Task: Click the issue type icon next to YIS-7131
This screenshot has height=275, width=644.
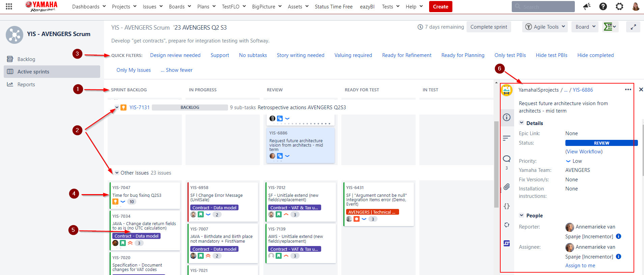Action: pos(123,108)
